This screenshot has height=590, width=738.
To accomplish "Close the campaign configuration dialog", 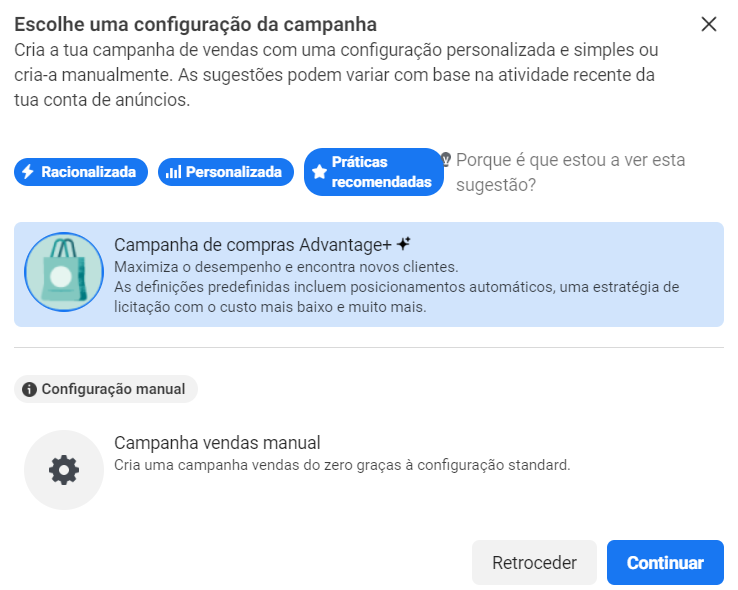I will [709, 24].
